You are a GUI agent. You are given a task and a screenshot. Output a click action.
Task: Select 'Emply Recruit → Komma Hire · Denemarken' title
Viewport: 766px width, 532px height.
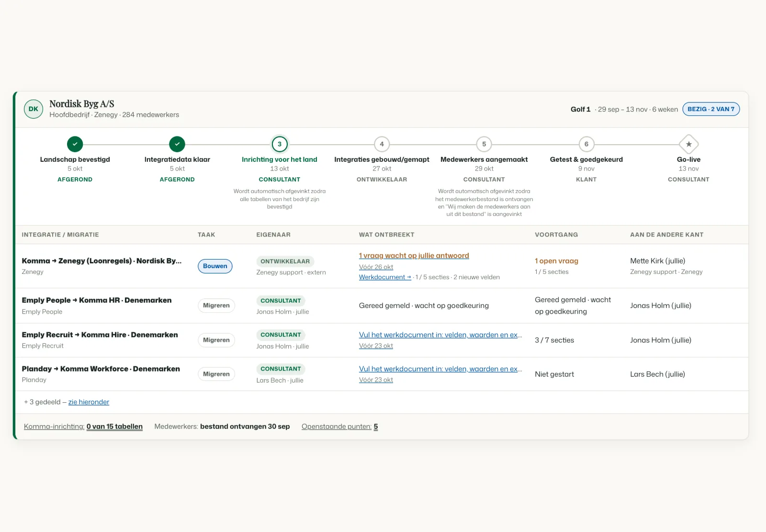[x=100, y=335]
